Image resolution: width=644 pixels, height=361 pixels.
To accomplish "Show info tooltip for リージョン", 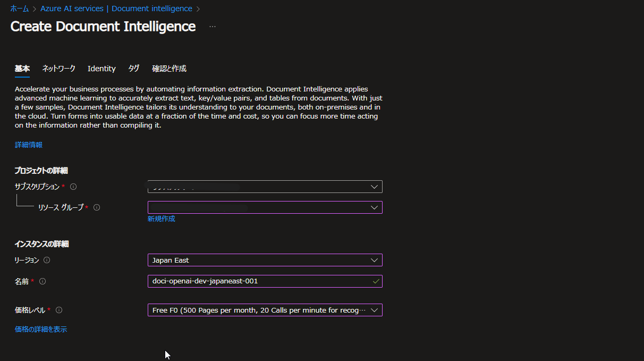I will [47, 260].
